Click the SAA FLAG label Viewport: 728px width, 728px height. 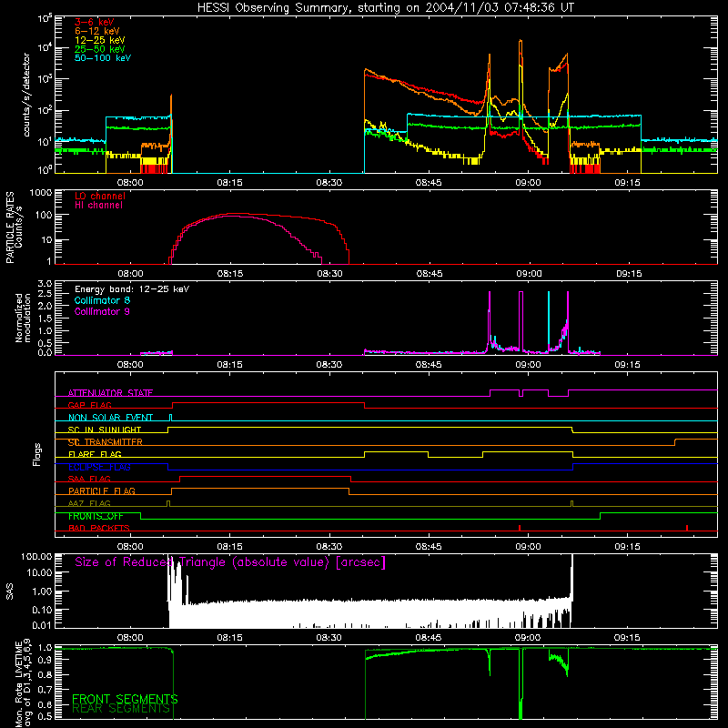click(89, 479)
